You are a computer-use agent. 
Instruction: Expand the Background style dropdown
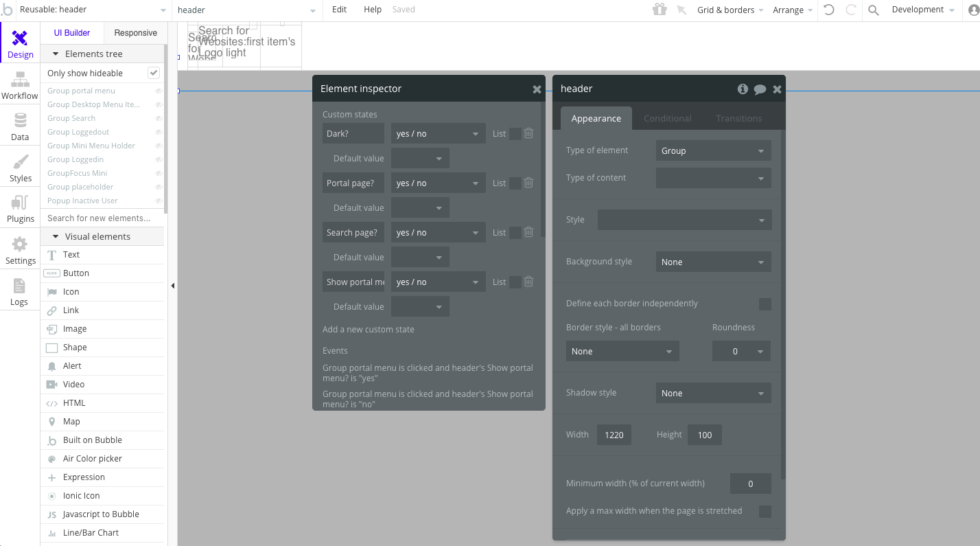coord(713,262)
